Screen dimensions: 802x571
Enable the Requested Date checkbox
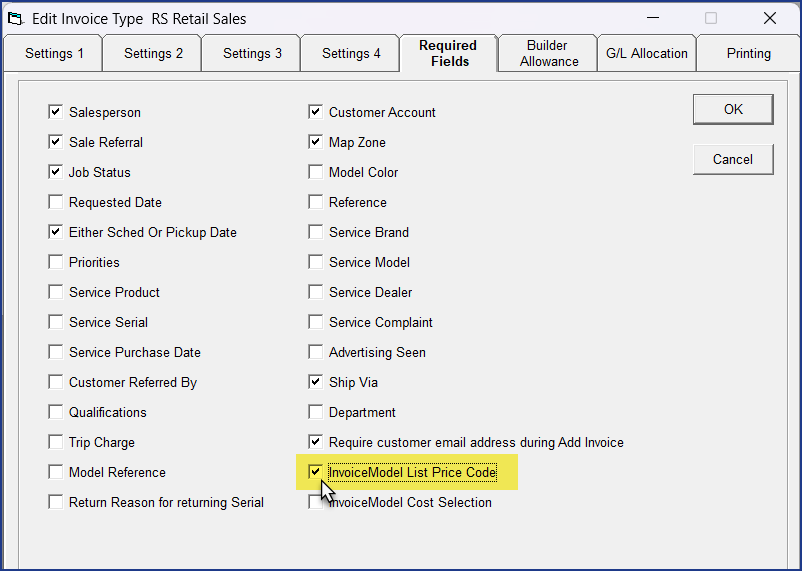pyautogui.click(x=56, y=203)
